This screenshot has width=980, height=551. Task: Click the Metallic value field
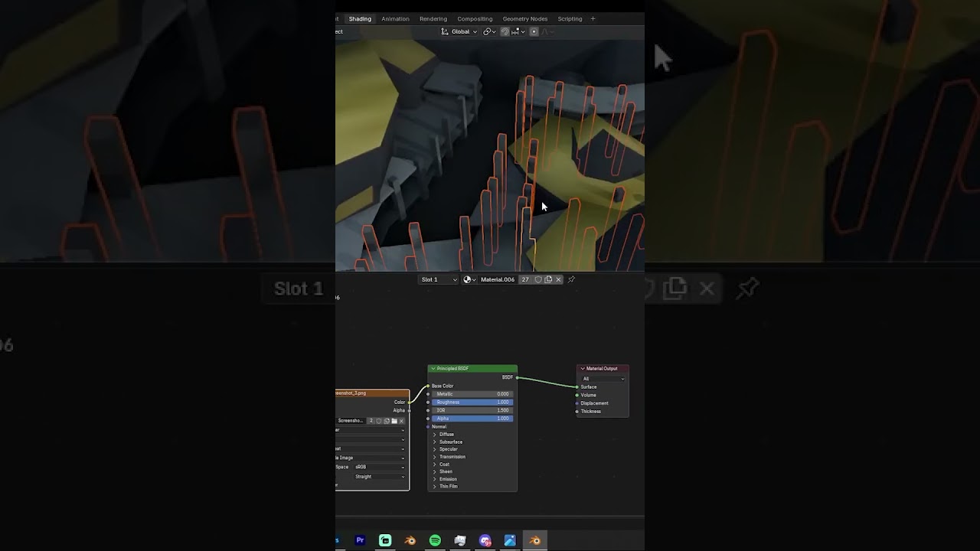point(472,394)
